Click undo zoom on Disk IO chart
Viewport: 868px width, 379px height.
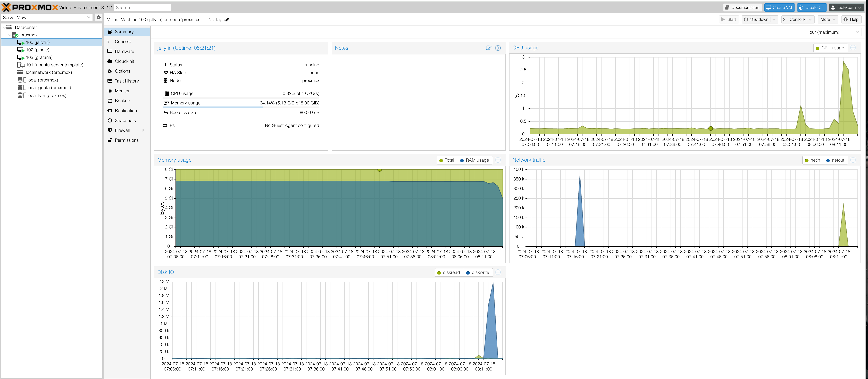click(x=498, y=273)
